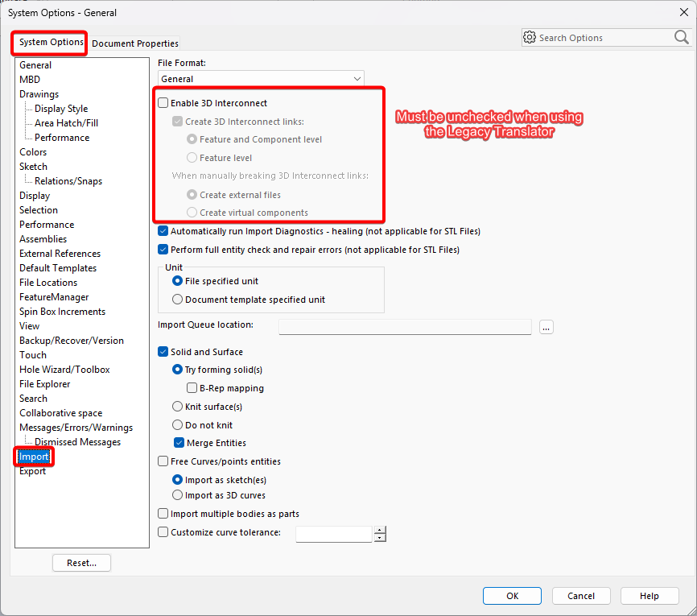Click the Reset... button
This screenshot has width=697, height=616.
tap(82, 563)
